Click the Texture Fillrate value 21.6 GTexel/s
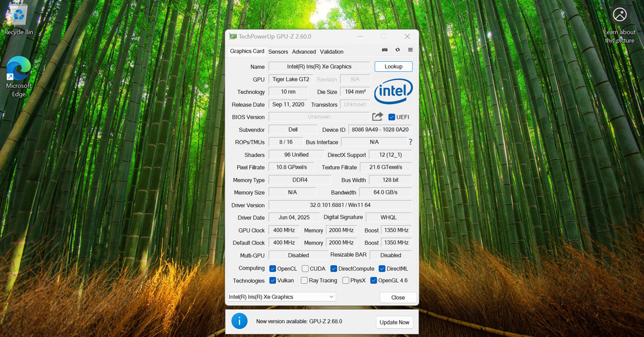 [x=386, y=167]
